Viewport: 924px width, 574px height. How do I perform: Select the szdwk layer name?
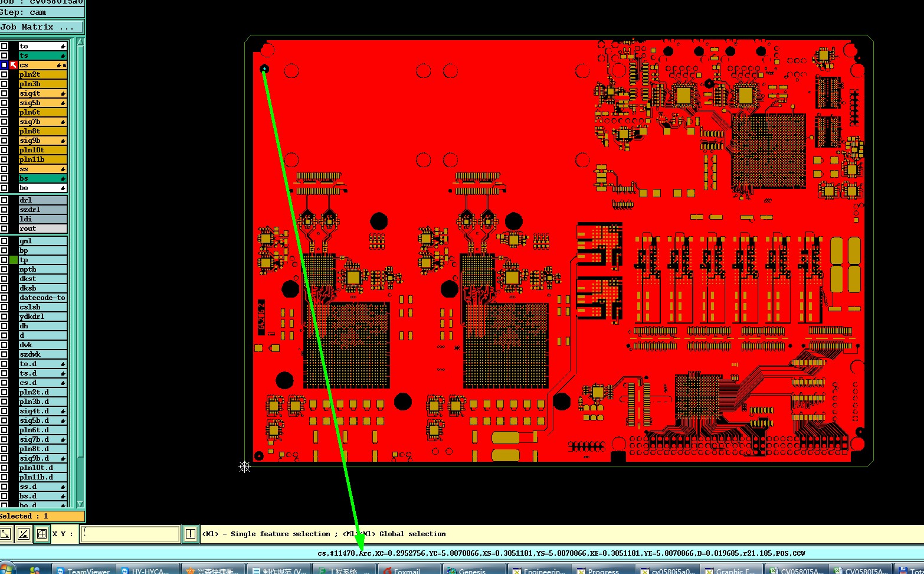point(42,354)
